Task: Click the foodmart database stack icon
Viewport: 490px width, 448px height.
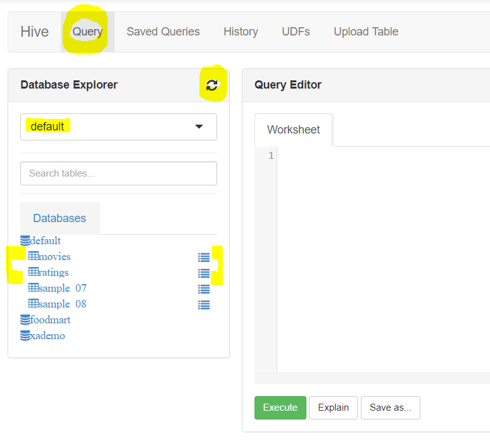Action: pyautogui.click(x=25, y=320)
